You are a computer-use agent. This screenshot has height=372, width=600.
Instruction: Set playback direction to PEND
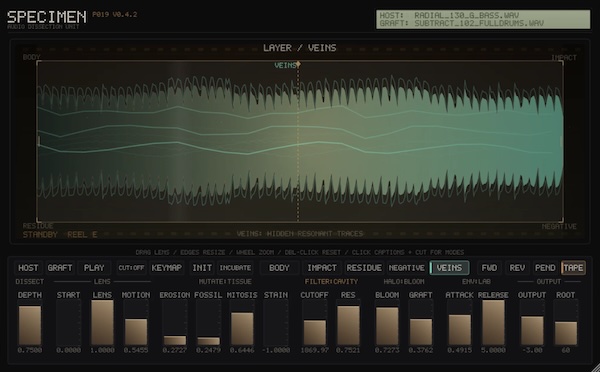[545, 268]
